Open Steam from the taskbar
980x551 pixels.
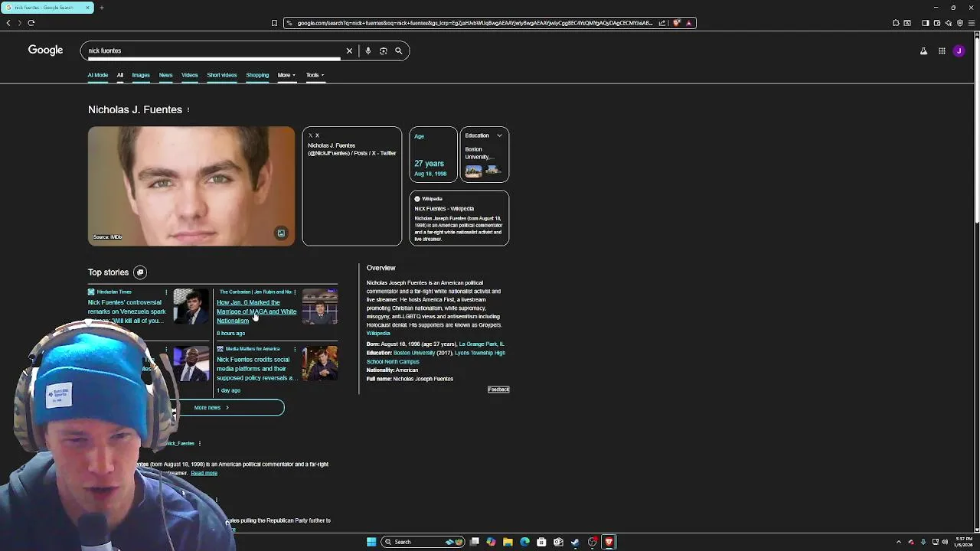click(x=575, y=542)
